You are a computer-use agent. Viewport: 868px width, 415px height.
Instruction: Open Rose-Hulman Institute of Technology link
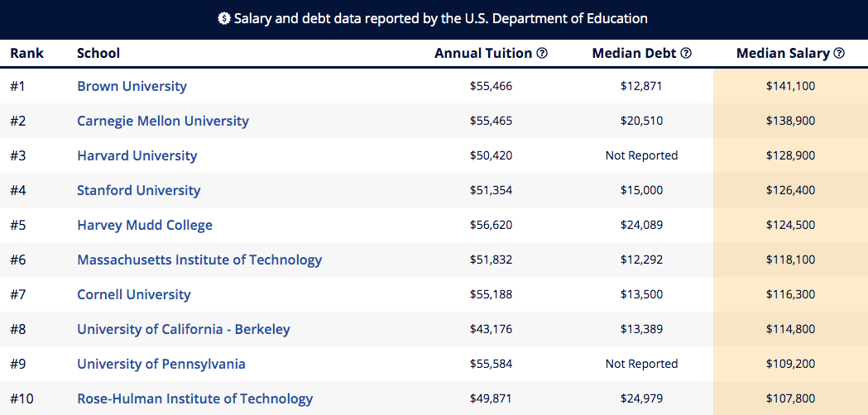tap(194, 398)
